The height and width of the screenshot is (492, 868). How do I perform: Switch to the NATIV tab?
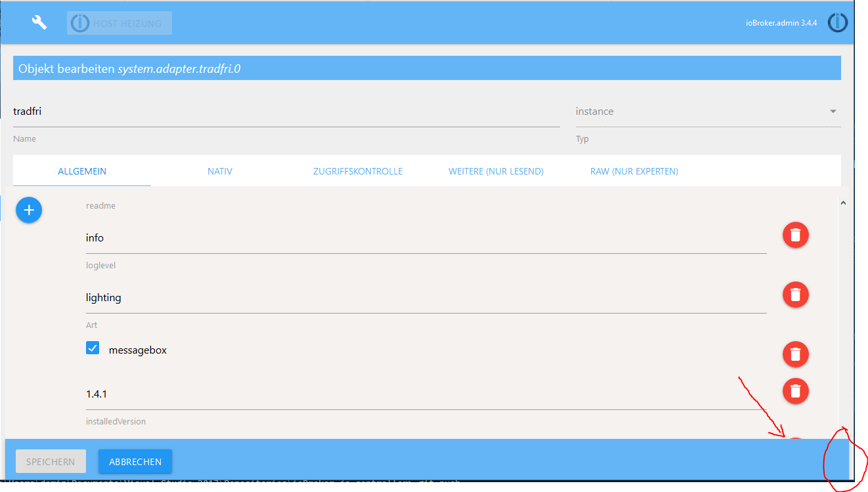coord(220,171)
